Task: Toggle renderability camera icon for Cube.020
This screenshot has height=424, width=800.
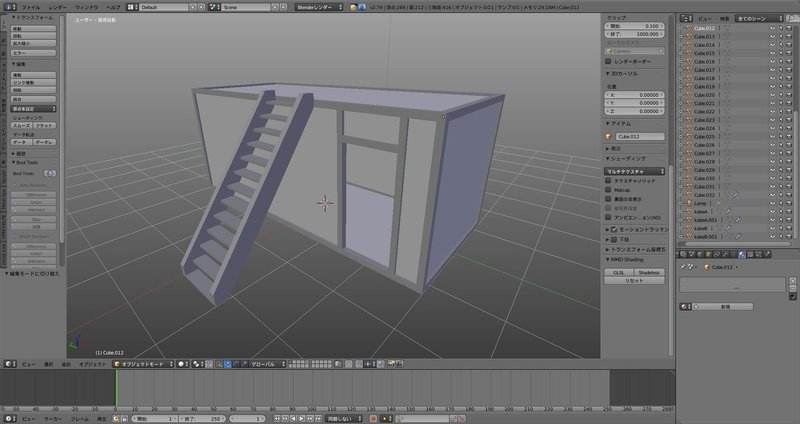Action: (789, 95)
